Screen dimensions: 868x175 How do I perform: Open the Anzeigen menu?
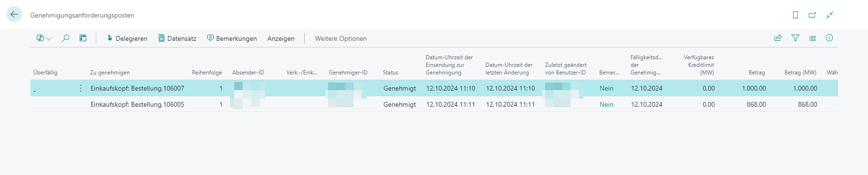[x=281, y=38]
